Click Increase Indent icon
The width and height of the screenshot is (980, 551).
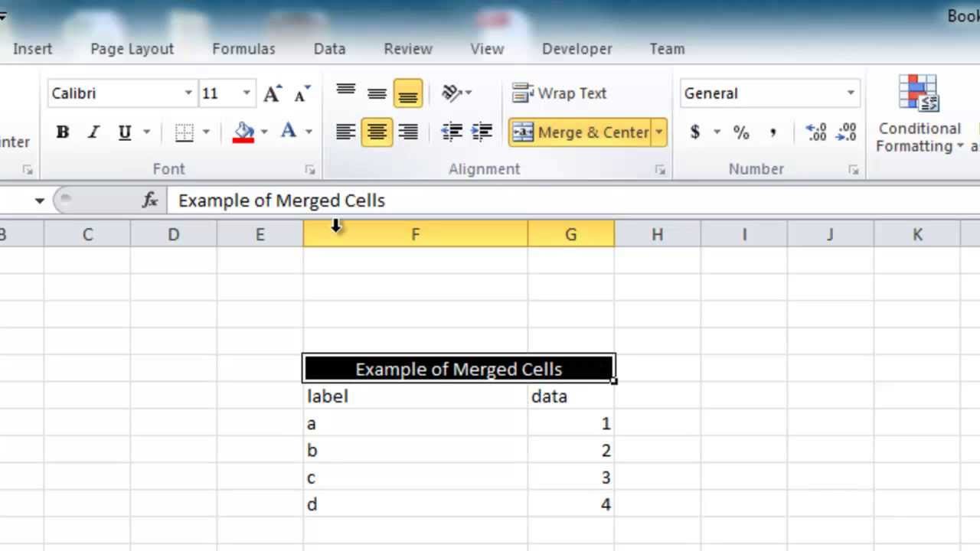[x=482, y=132]
